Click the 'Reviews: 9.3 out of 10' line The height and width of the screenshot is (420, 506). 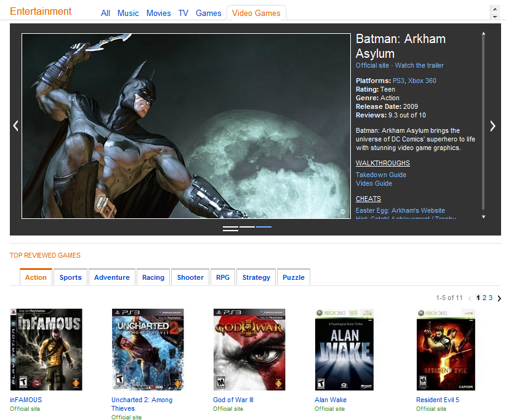coord(391,115)
